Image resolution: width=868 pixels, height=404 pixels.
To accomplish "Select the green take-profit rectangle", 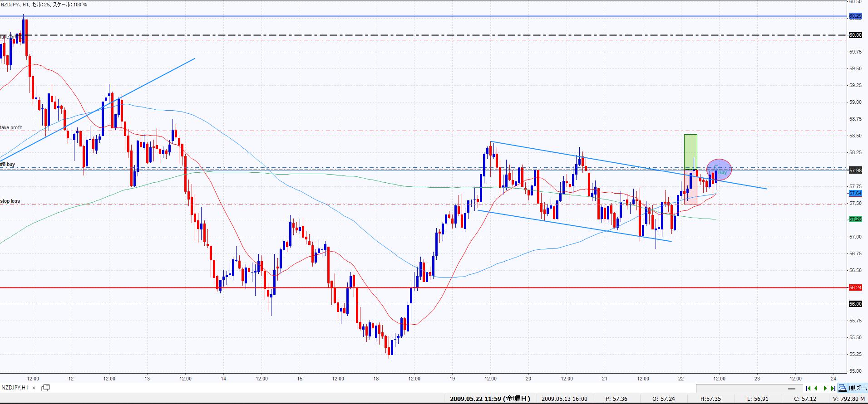I will point(690,151).
